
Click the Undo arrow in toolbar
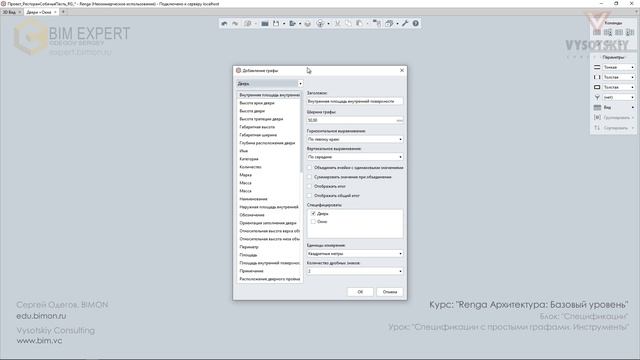(224, 24)
